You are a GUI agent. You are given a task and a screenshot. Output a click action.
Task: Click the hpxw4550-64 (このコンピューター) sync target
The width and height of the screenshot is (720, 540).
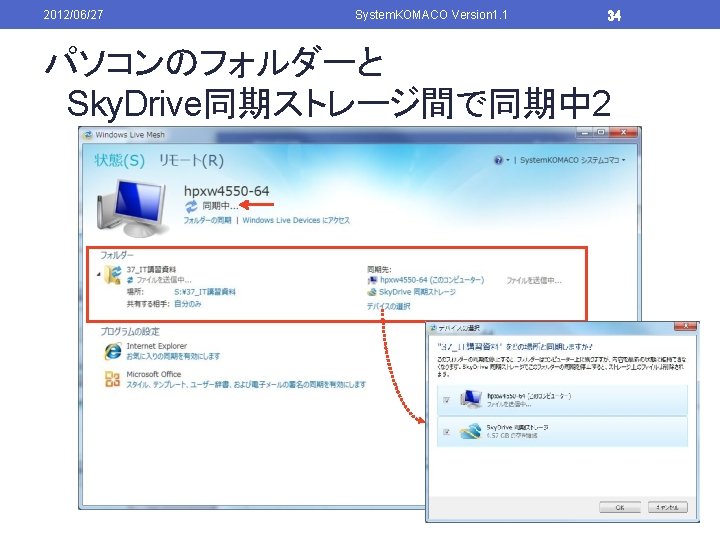coord(432,280)
